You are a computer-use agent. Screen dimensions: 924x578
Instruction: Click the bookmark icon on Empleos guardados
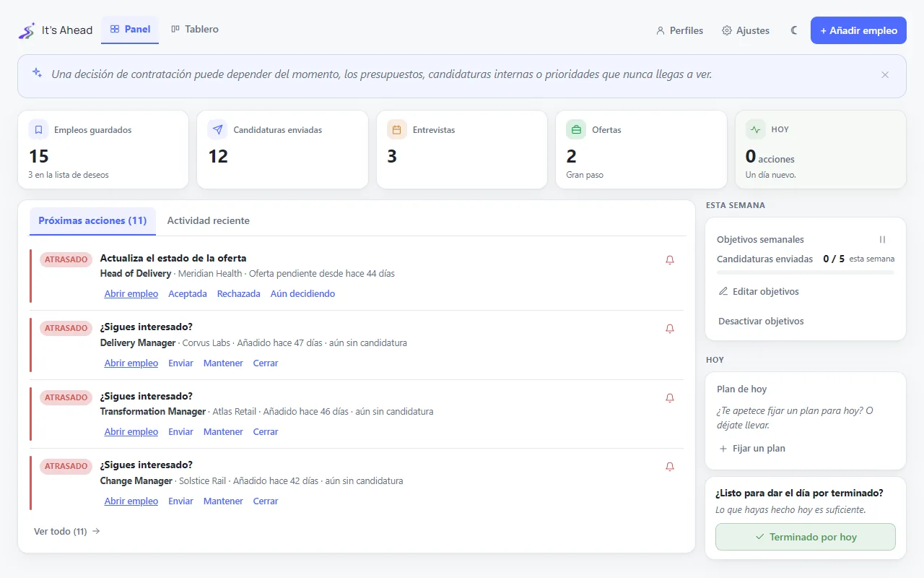39,130
